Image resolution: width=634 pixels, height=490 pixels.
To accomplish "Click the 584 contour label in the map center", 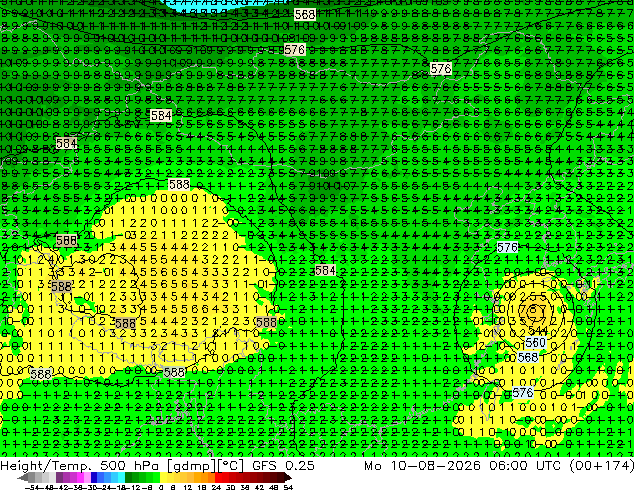I will (325, 270).
